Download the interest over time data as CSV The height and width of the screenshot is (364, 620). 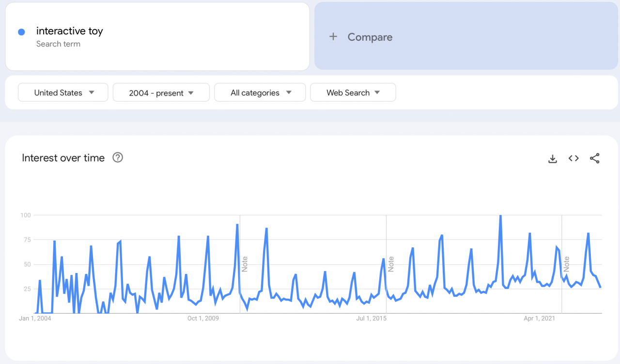552,158
